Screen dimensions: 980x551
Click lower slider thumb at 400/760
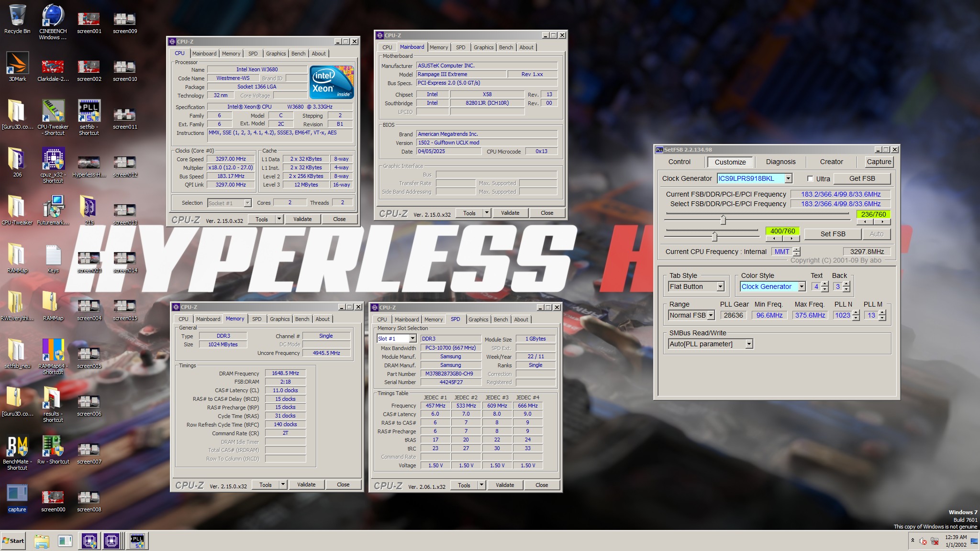(714, 236)
